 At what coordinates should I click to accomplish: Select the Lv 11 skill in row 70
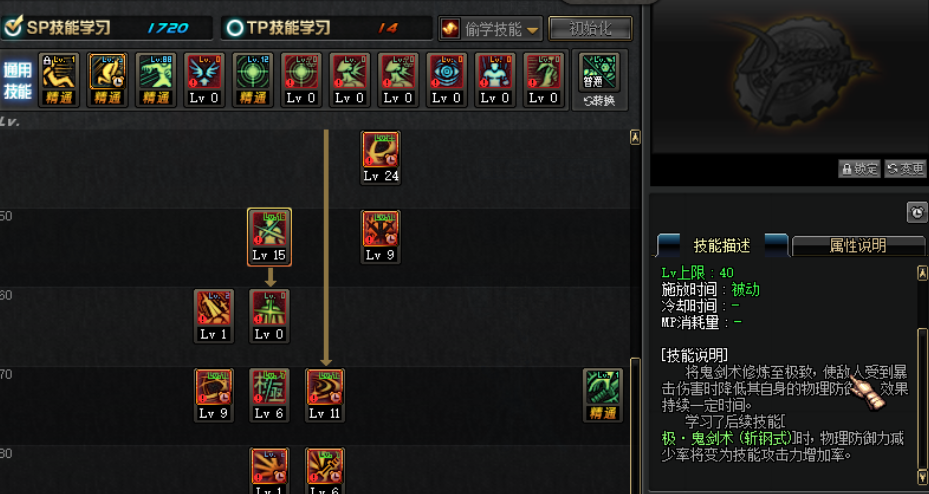coord(325,395)
